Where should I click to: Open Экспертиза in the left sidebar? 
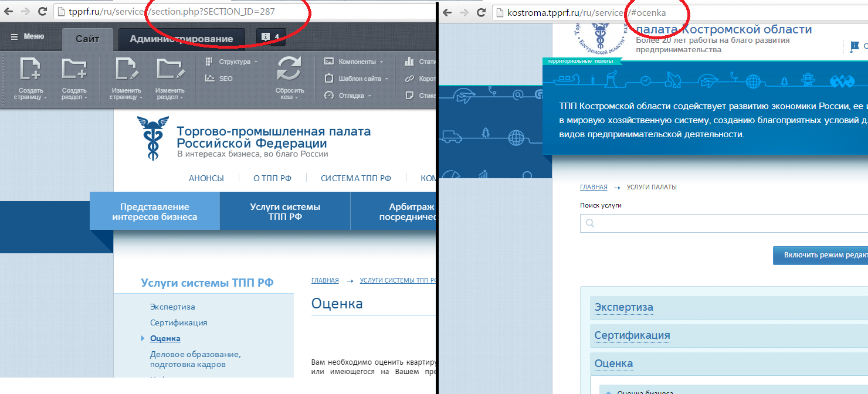tap(172, 307)
